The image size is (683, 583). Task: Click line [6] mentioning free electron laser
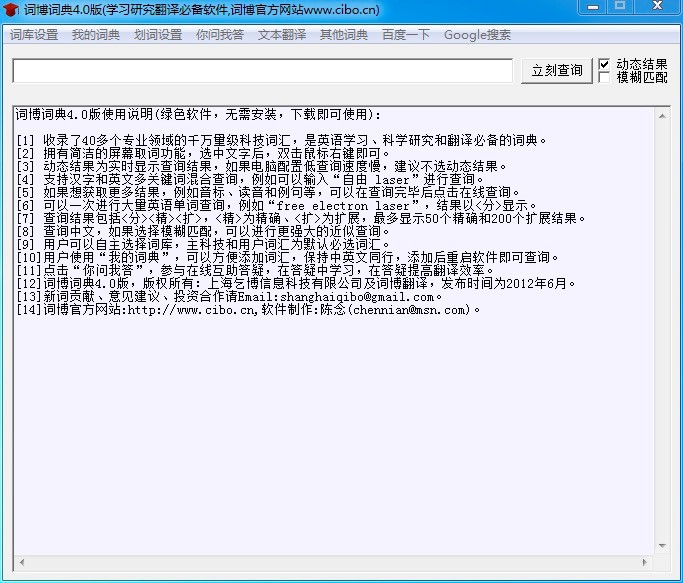pyautogui.click(x=276, y=205)
